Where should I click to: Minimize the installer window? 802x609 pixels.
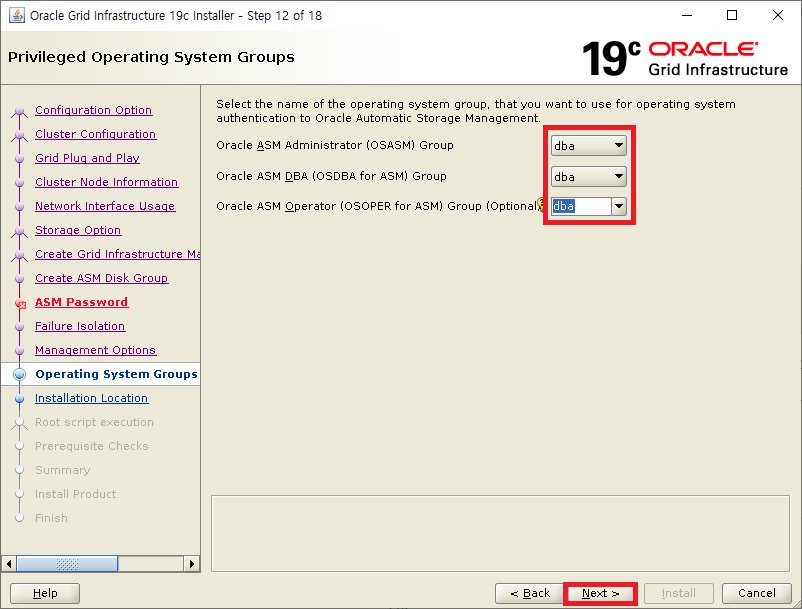(686, 15)
